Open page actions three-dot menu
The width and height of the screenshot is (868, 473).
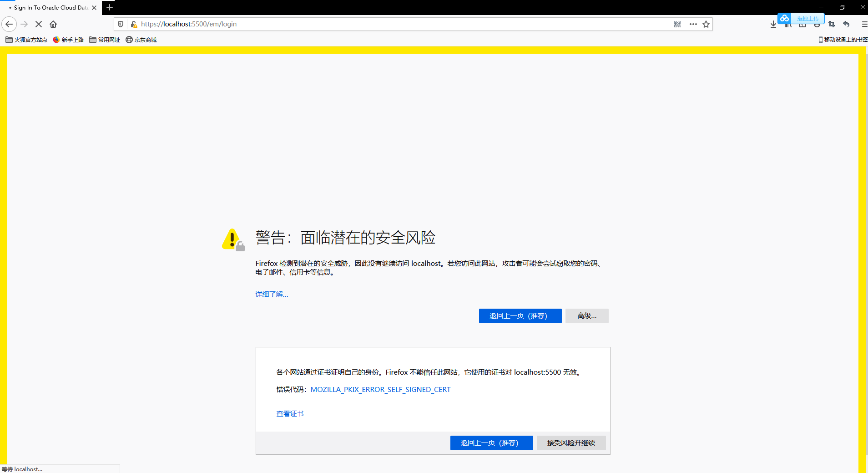pos(693,24)
